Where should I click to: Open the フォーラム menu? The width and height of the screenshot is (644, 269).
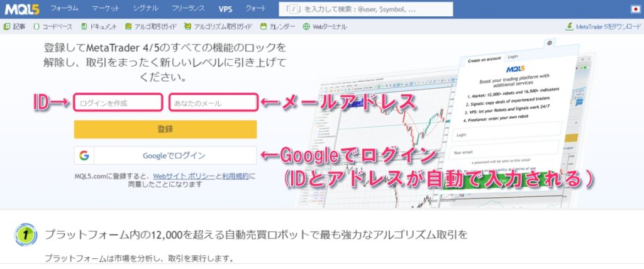[x=64, y=9]
